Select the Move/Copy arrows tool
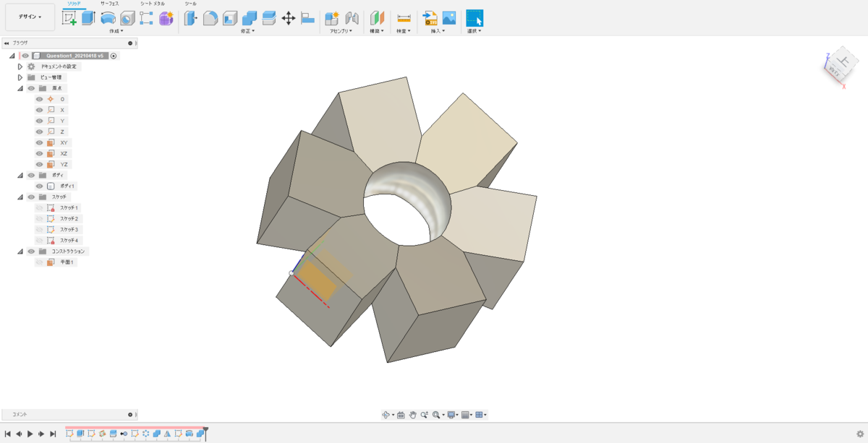The image size is (868, 443). click(288, 18)
